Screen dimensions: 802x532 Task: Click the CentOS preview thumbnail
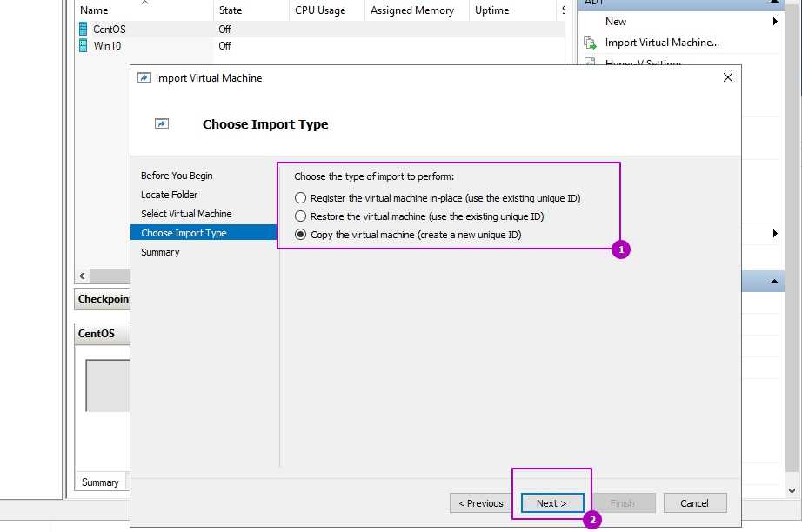pyautogui.click(x=107, y=385)
